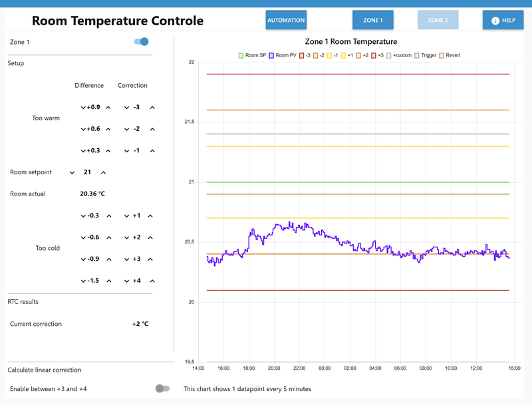Lower the -3 correction value
This screenshot has height=405, width=532.
pos(126,107)
